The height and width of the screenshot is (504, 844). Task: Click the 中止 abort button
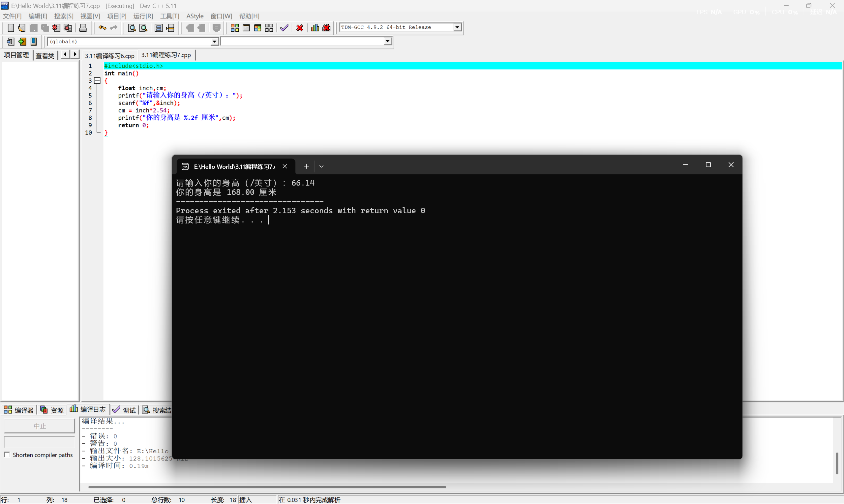[40, 426]
